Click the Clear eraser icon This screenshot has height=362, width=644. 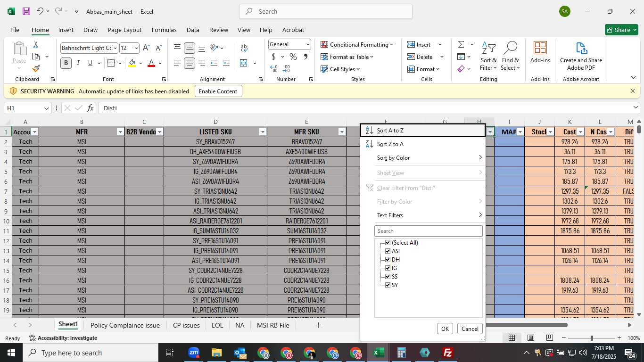click(x=461, y=69)
